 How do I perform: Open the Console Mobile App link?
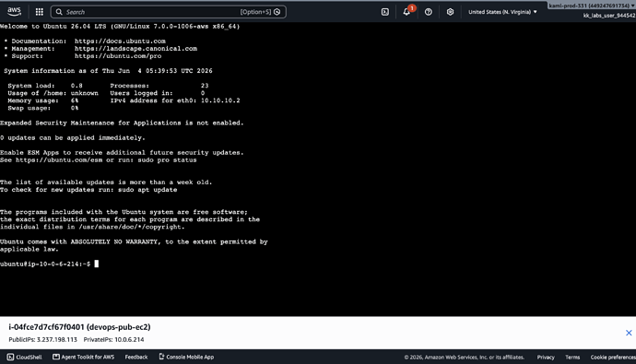186,358
